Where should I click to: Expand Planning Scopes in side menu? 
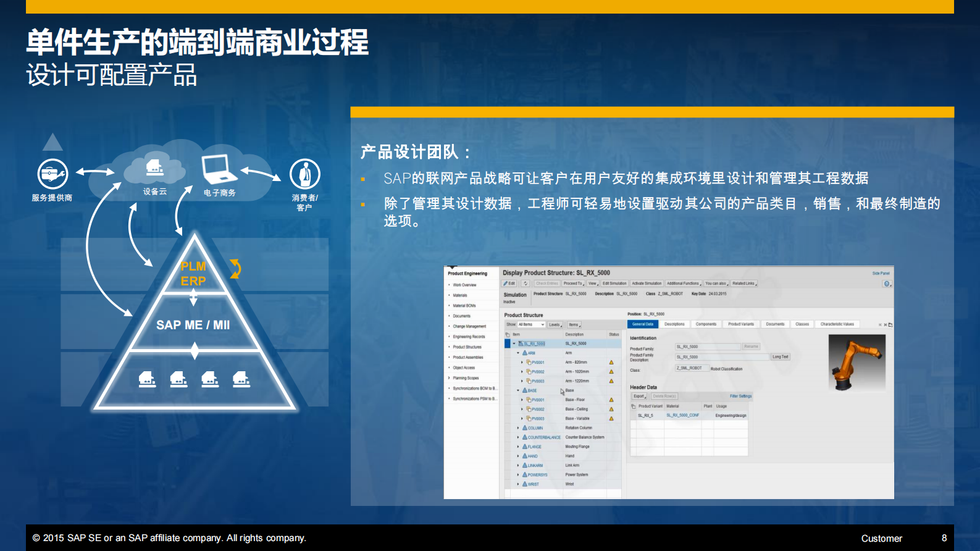pyautogui.click(x=449, y=378)
